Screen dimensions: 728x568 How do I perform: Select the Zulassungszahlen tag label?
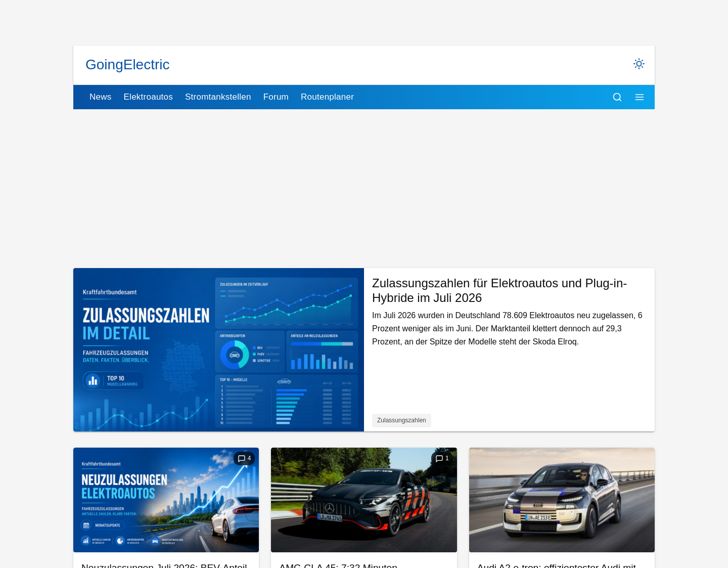coord(401,420)
